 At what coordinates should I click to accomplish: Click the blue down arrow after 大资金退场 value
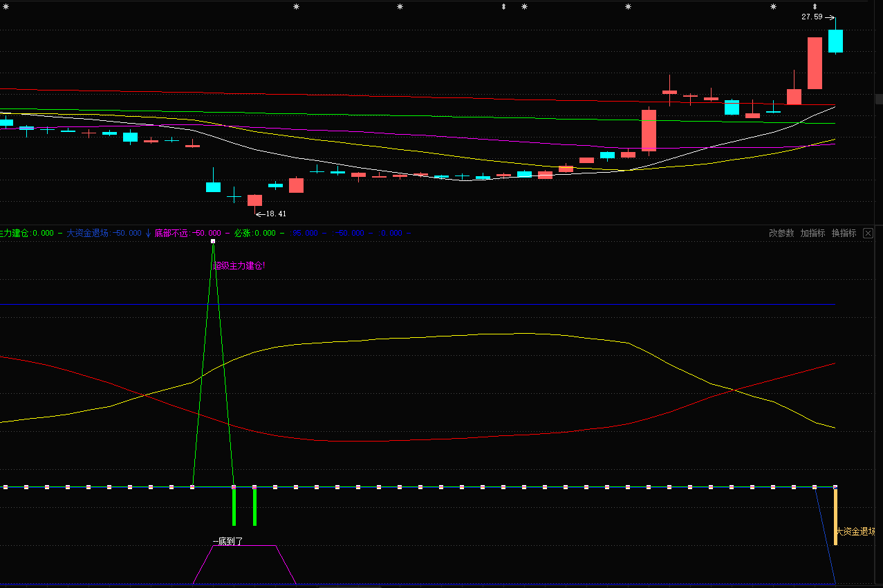coord(148,233)
